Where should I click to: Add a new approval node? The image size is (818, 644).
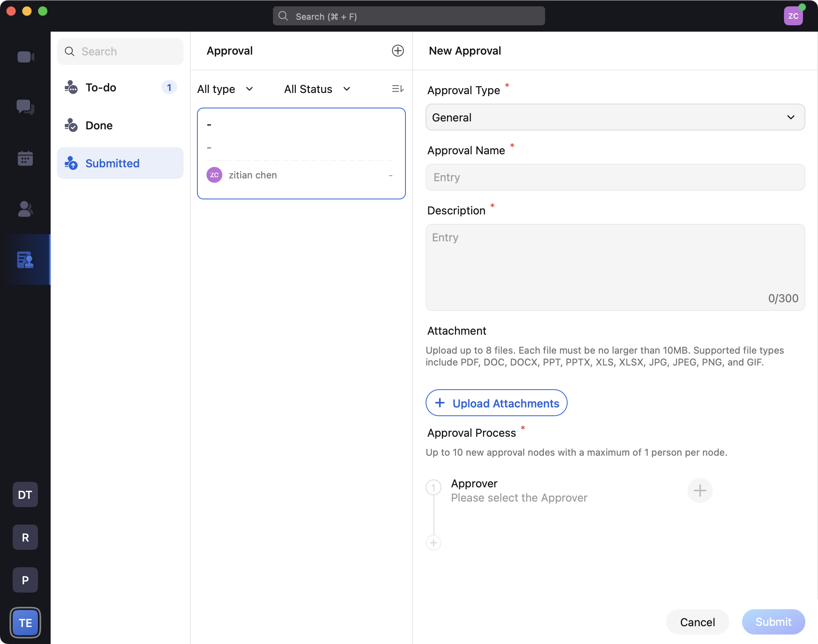click(434, 543)
